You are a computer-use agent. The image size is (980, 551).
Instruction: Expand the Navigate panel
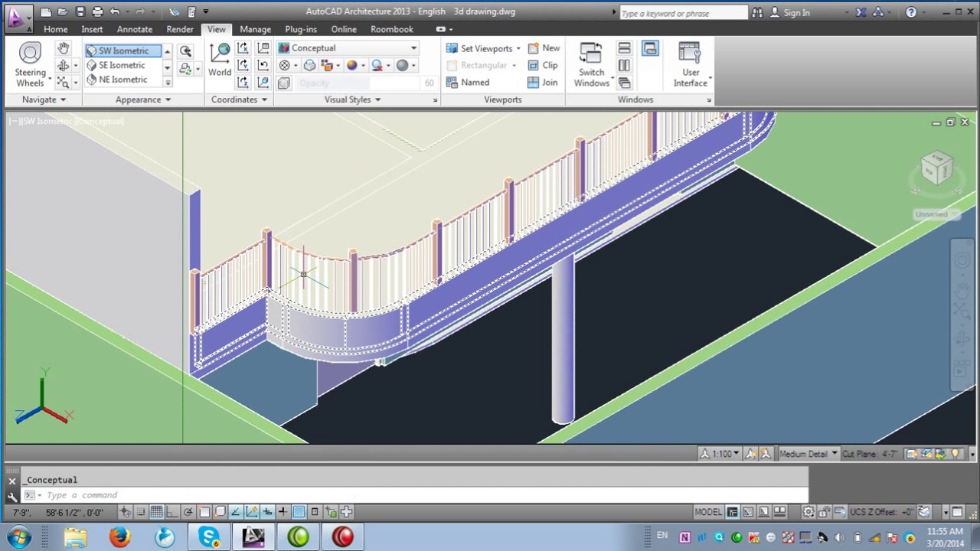coord(44,99)
